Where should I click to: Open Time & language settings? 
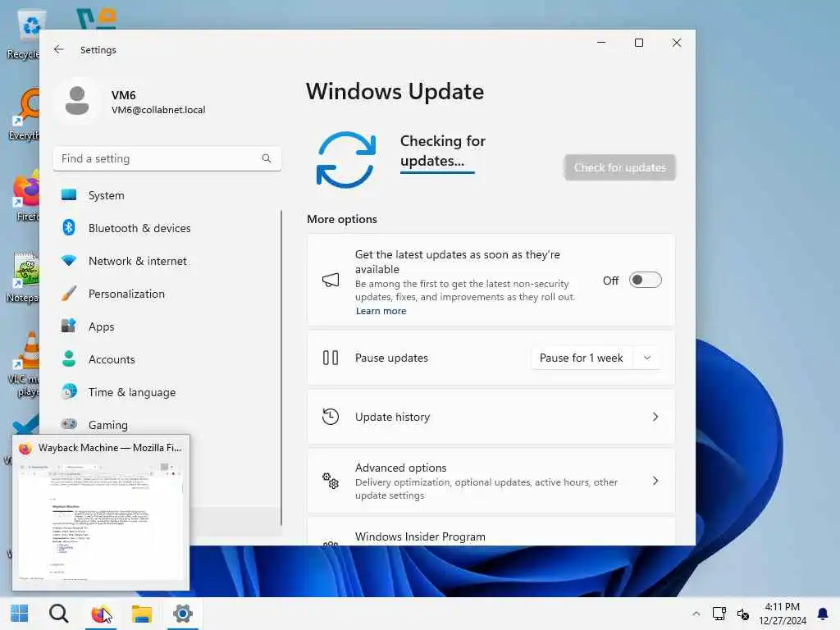(167, 392)
